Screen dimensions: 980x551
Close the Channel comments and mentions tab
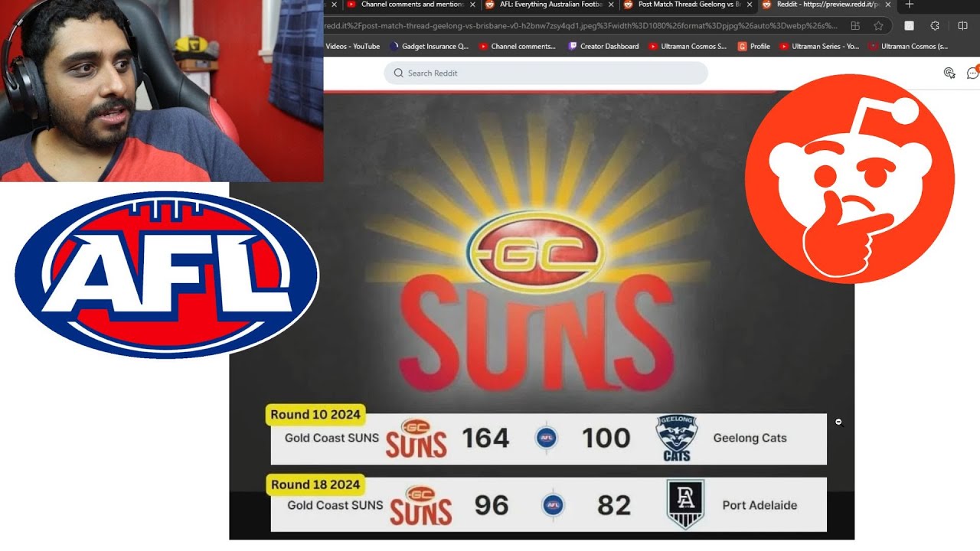[472, 5]
